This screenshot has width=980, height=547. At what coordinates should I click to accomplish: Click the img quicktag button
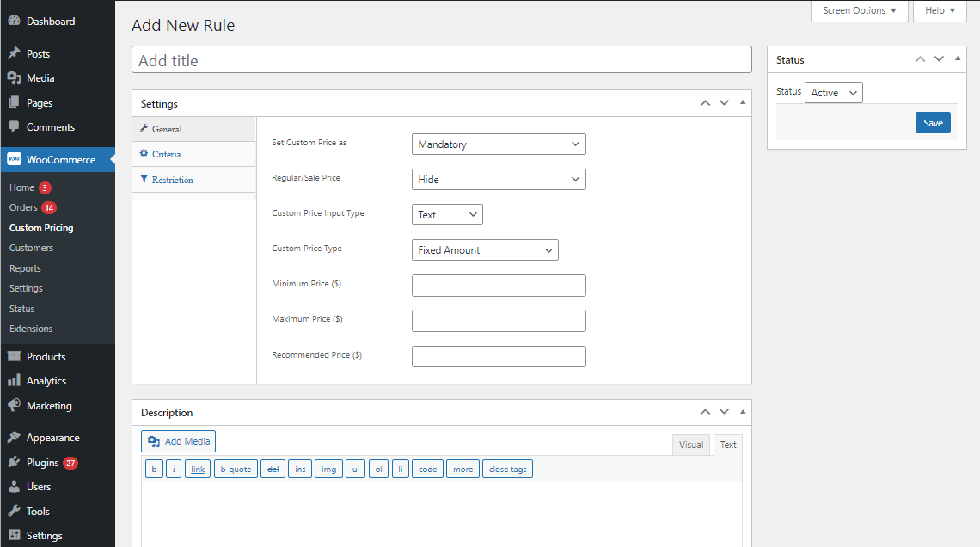point(328,469)
